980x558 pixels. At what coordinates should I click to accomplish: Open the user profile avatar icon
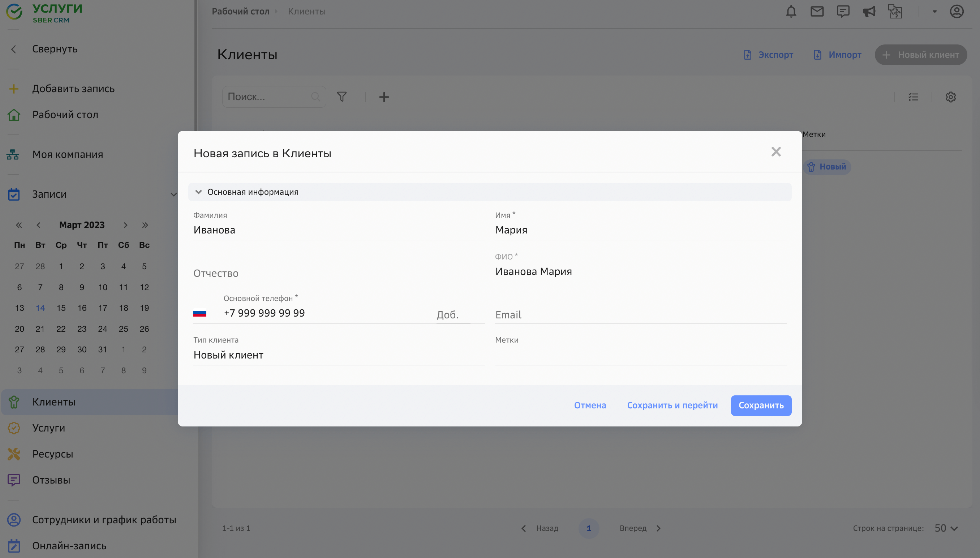pyautogui.click(x=956, y=12)
